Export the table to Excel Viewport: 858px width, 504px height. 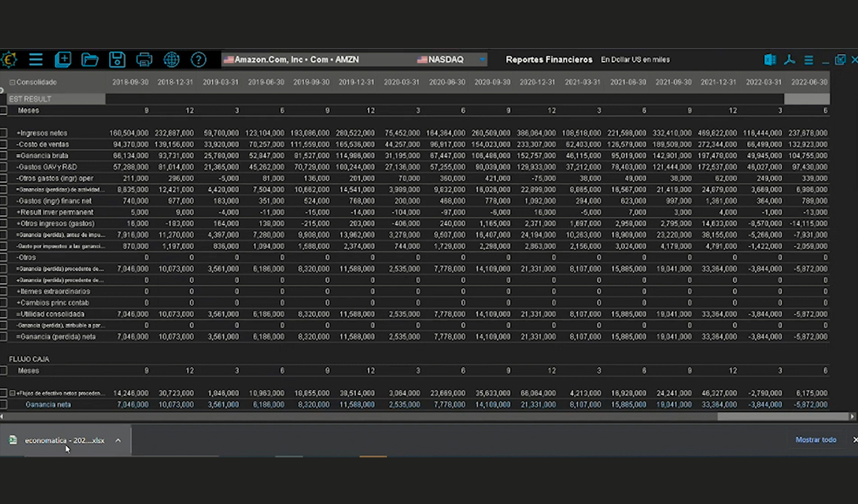[770, 59]
